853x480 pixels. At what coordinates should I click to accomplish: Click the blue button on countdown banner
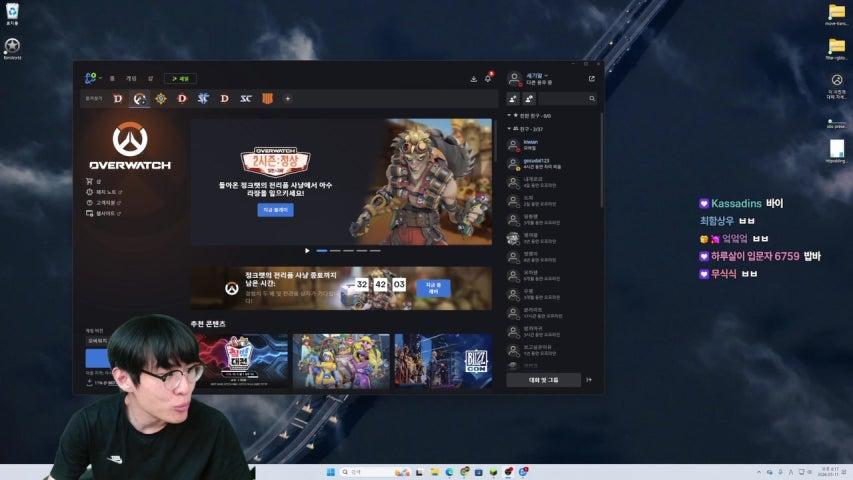pyautogui.click(x=433, y=288)
